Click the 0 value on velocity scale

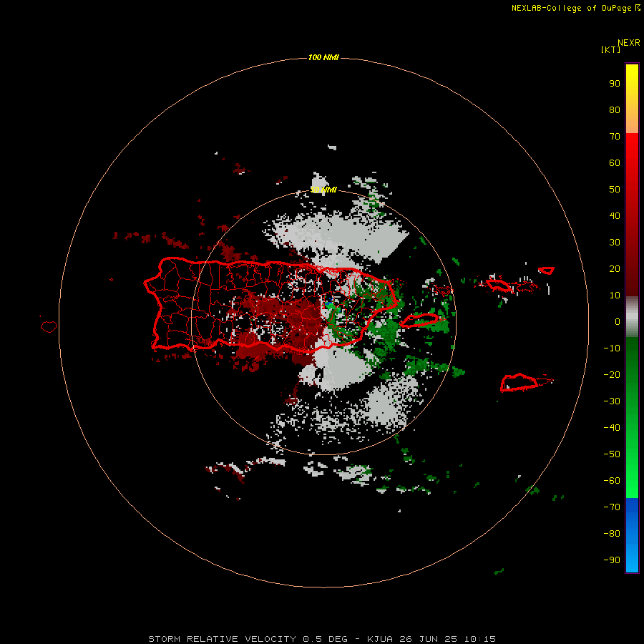618,322
